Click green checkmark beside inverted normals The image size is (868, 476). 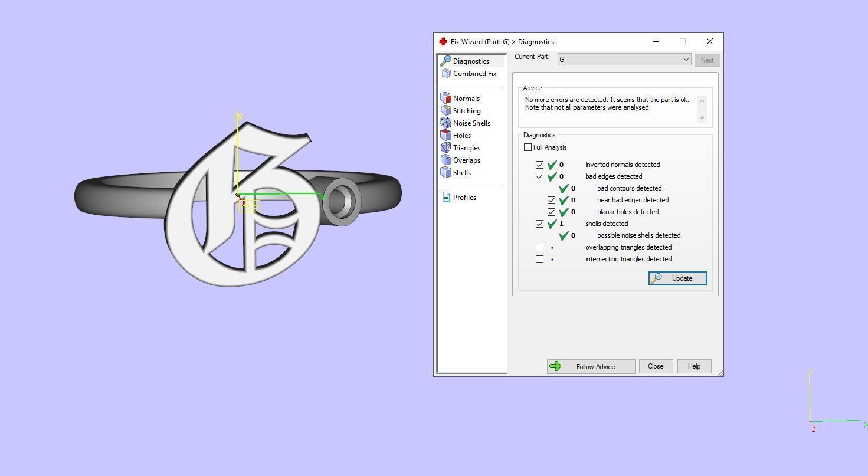(552, 165)
